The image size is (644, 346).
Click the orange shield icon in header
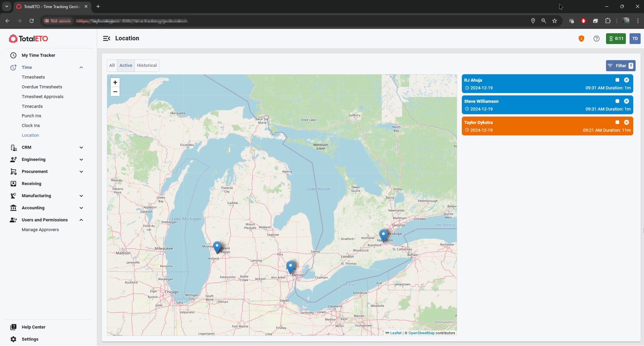(581, 39)
